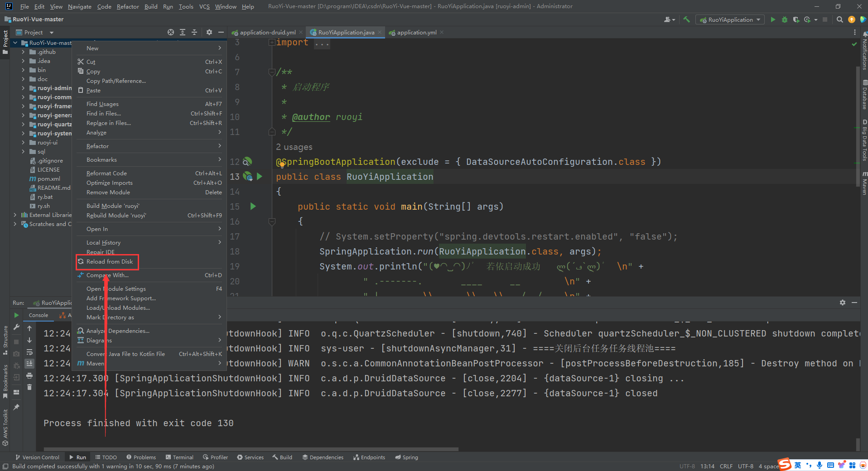Toggle the Bookmarks tool window

[5, 381]
